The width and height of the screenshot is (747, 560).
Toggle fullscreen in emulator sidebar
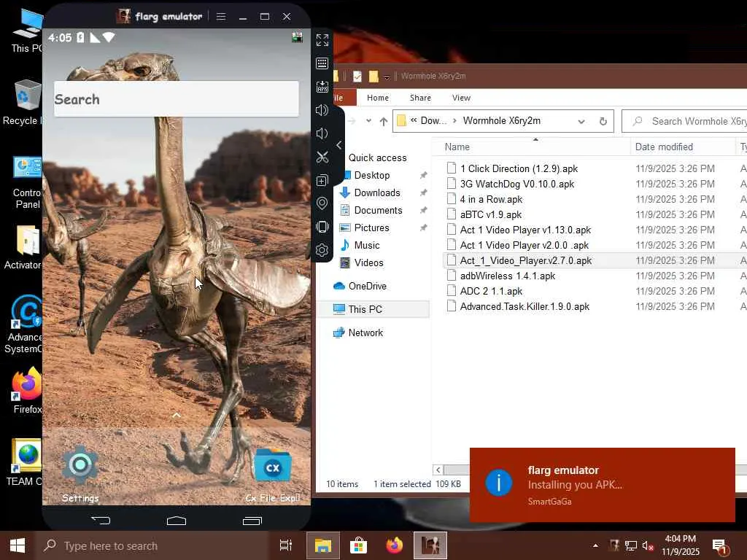tap(322, 40)
